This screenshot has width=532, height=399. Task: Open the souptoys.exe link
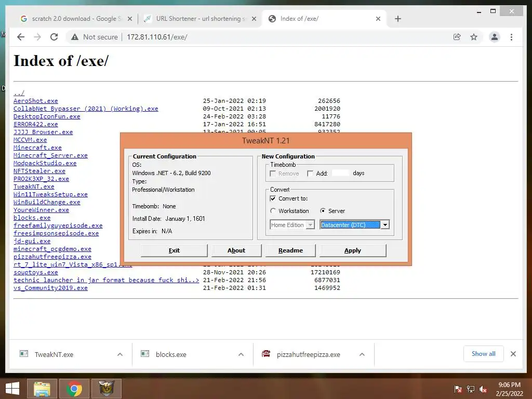(36, 272)
